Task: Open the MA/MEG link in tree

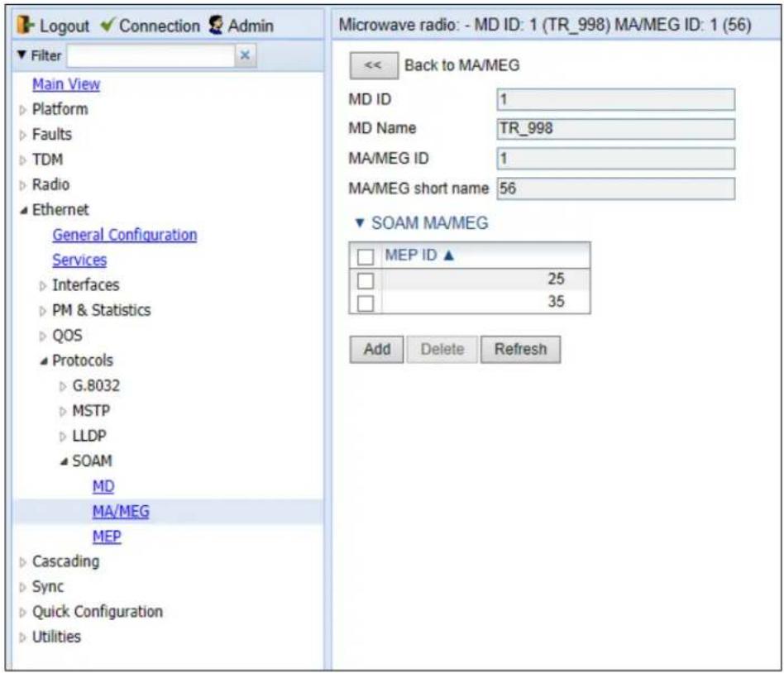Action: point(121,511)
